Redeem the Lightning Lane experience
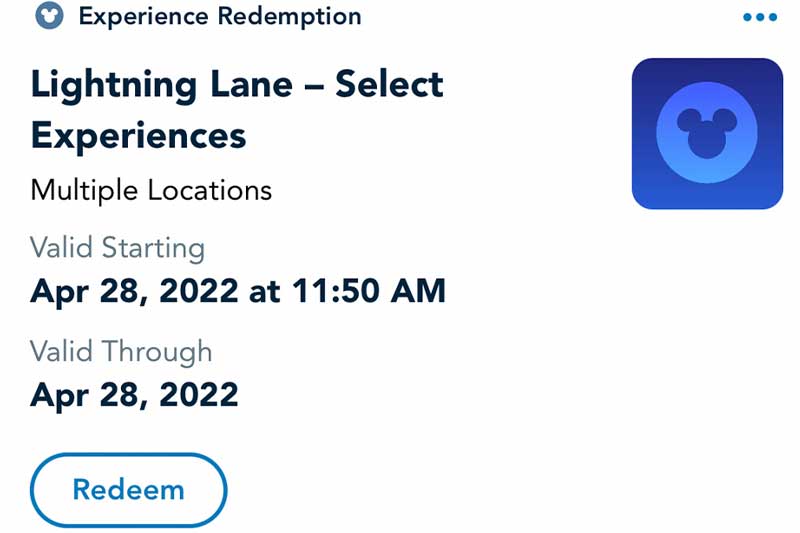800x533 pixels. (129, 490)
